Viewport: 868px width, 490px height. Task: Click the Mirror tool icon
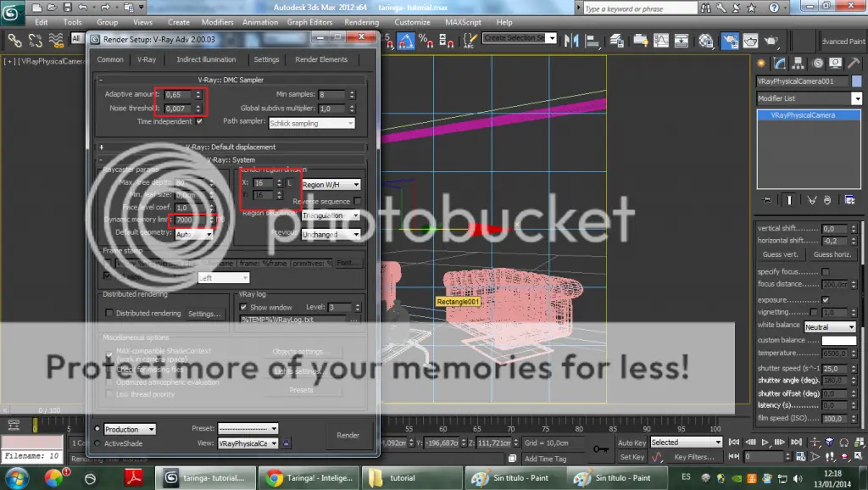point(571,40)
